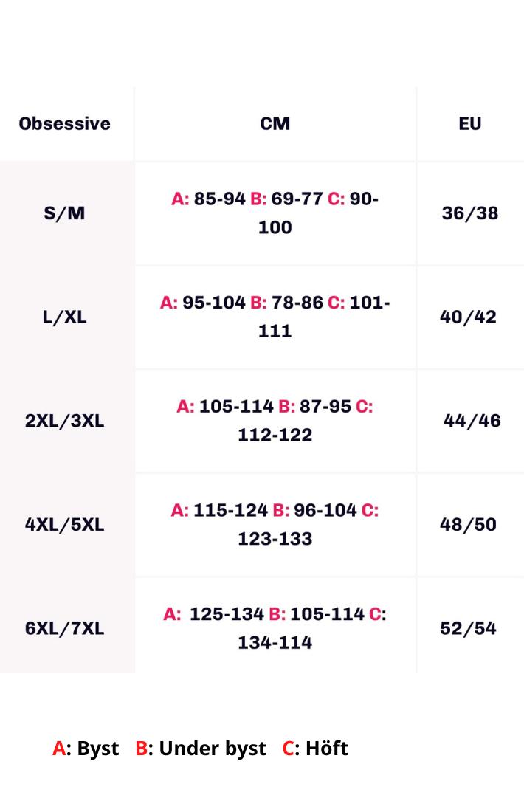Click the 40/42 EU size cell
524x812 pixels.
click(x=469, y=317)
